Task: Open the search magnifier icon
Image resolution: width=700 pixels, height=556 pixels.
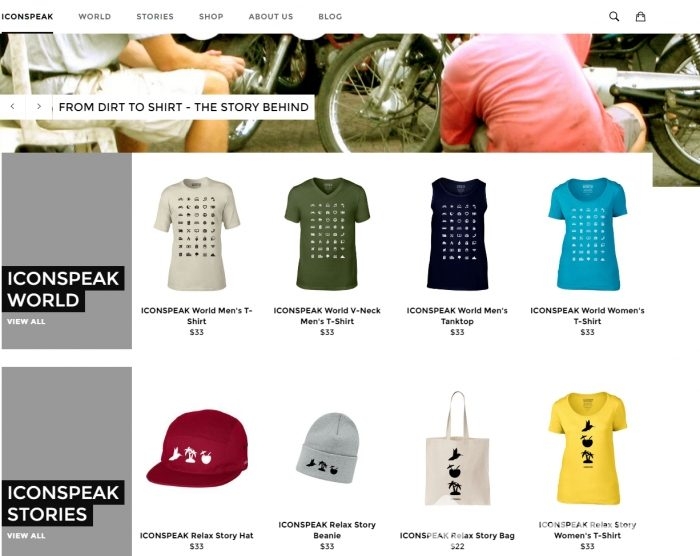Action: click(614, 17)
